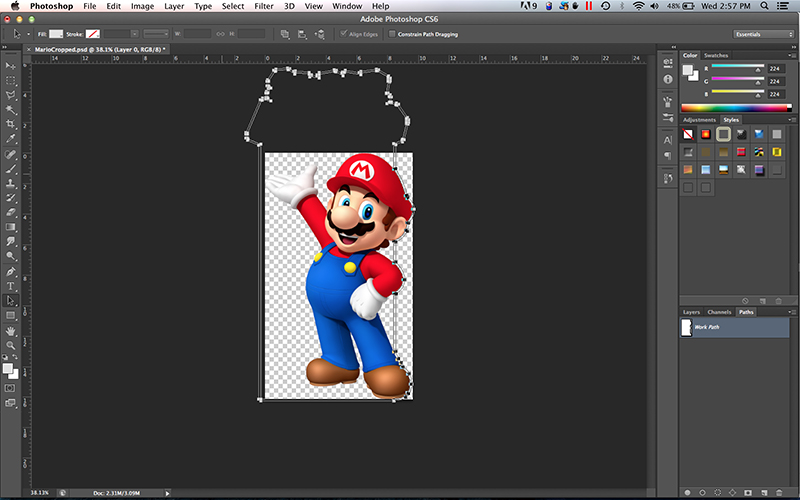Select the Magic Wand tool
This screenshot has width=800, height=500.
(x=10, y=110)
